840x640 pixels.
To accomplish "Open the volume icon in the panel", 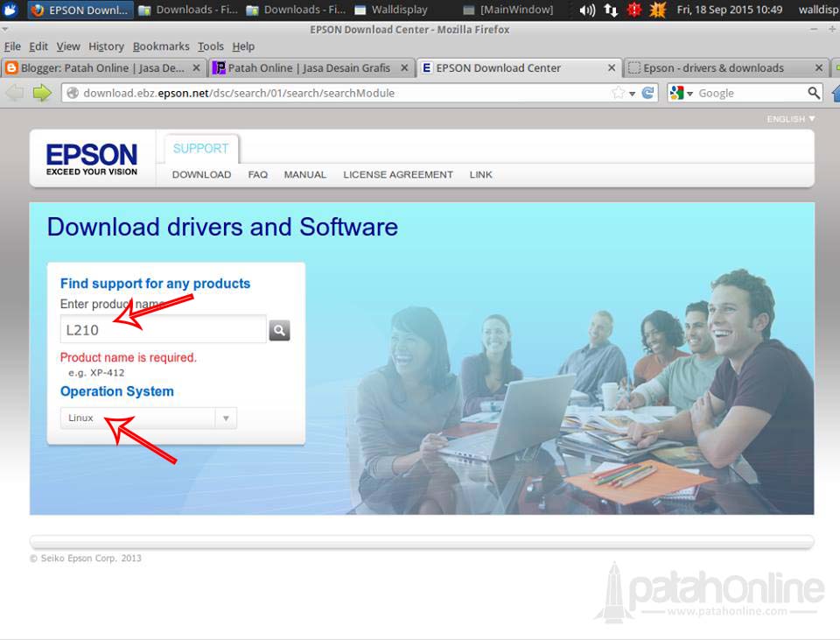I will click(x=586, y=11).
